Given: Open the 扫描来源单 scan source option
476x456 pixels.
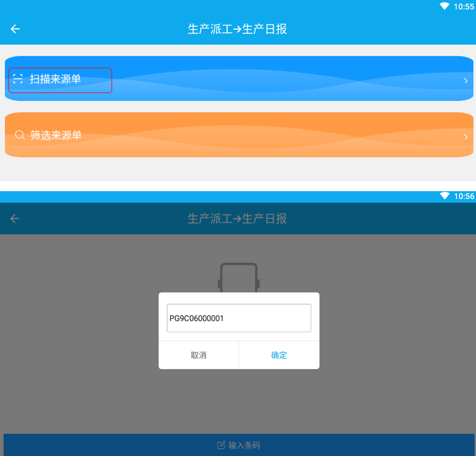Looking at the screenshot, I should 55,79.
